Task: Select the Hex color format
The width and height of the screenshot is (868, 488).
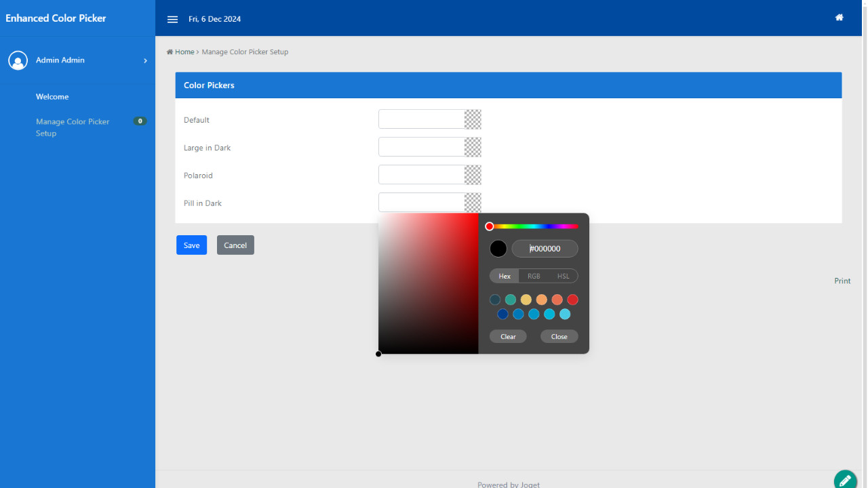Action: (505, 276)
